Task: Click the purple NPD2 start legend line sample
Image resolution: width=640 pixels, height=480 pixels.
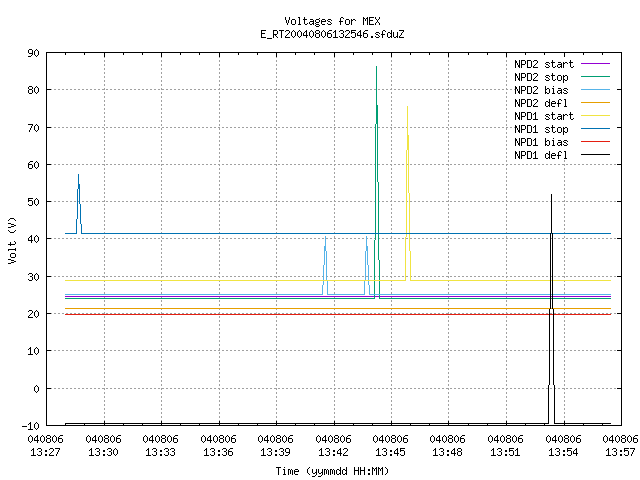Action: click(x=595, y=64)
